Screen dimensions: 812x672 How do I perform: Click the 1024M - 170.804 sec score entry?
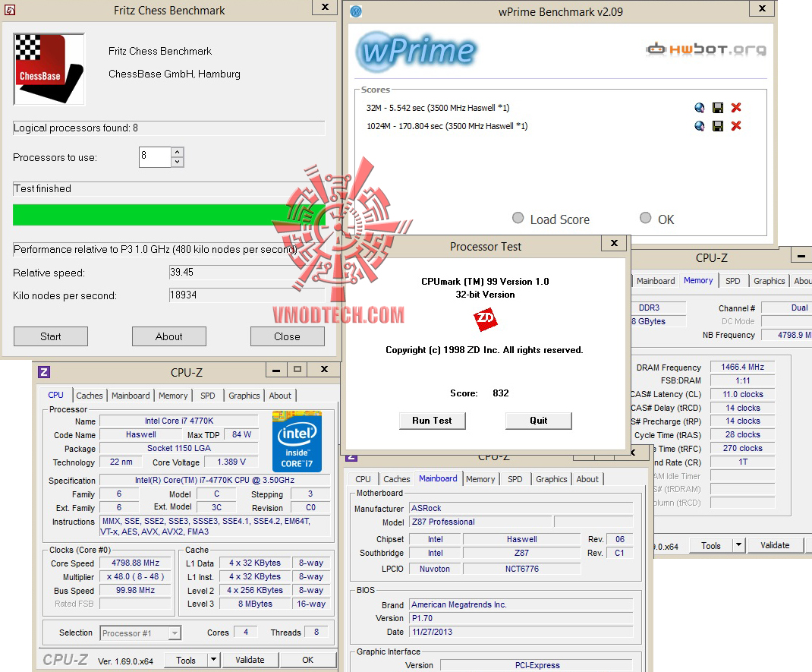tap(447, 126)
